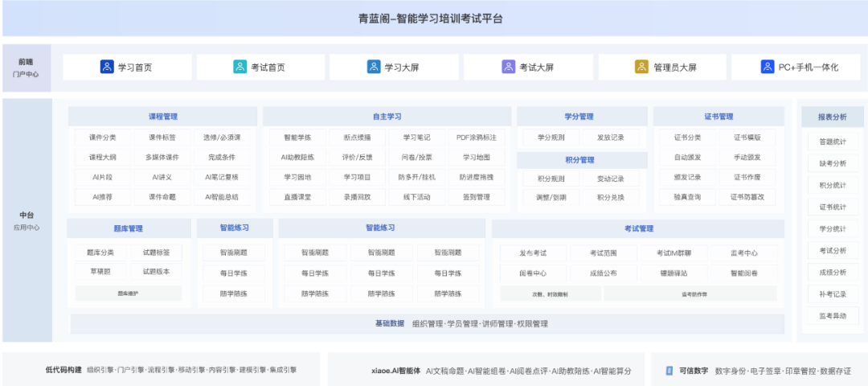Screen dimensions: 868x386
Task: Click the 智能阅卷 box
Action: tap(744, 273)
